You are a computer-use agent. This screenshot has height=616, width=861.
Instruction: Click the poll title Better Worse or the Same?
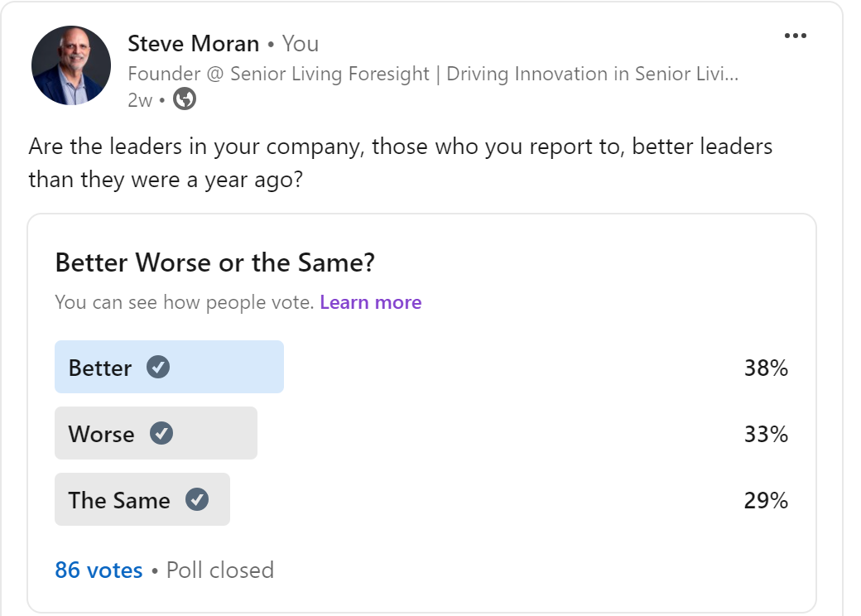point(214,262)
